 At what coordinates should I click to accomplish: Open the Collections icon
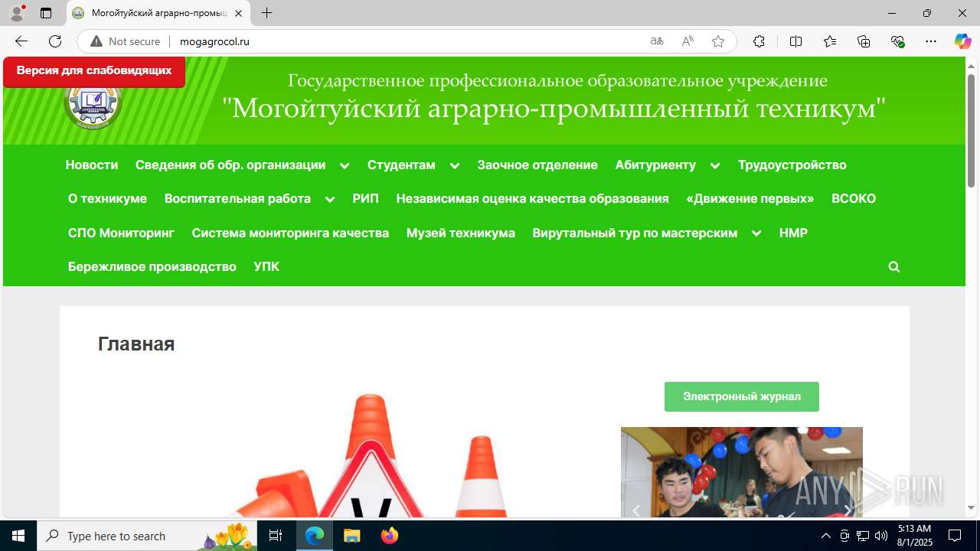click(864, 41)
